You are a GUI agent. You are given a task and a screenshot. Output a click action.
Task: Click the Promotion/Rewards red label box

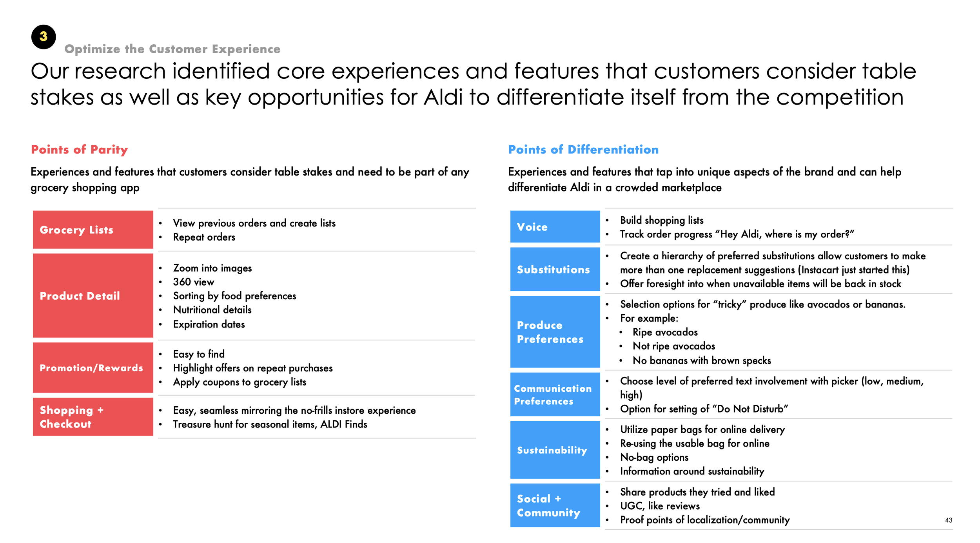point(93,367)
